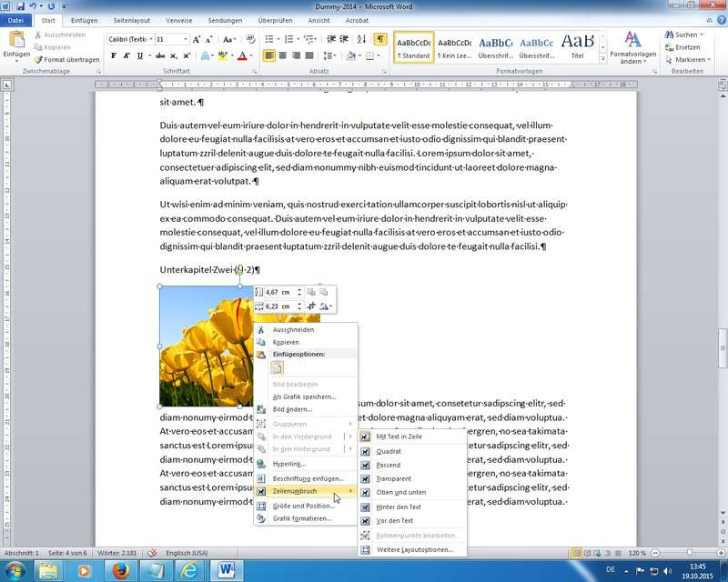728x582 pixels.
Task: Choose Hinter den Text wrapping
Action: click(399, 507)
